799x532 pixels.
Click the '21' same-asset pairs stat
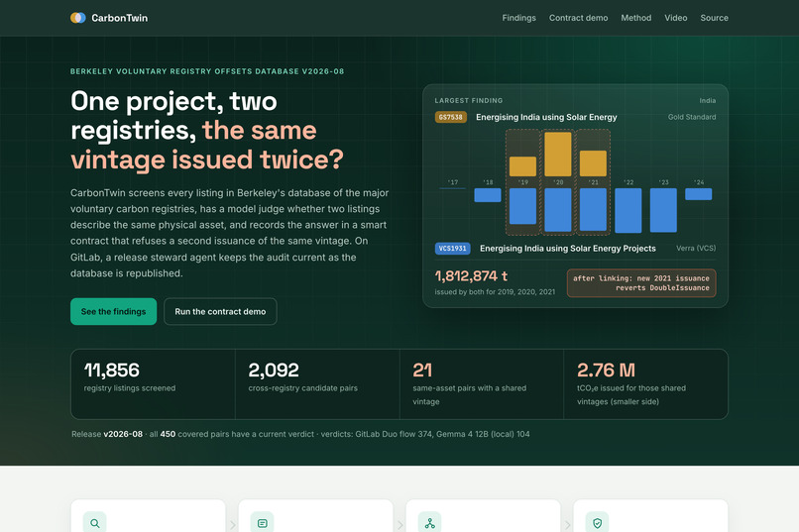coord(422,371)
